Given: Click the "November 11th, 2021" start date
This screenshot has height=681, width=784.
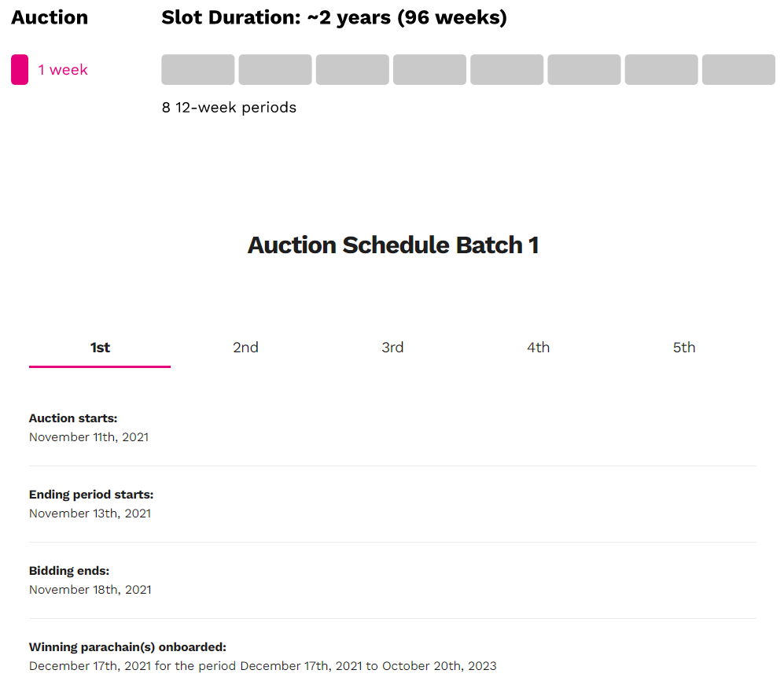Looking at the screenshot, I should click(89, 437).
